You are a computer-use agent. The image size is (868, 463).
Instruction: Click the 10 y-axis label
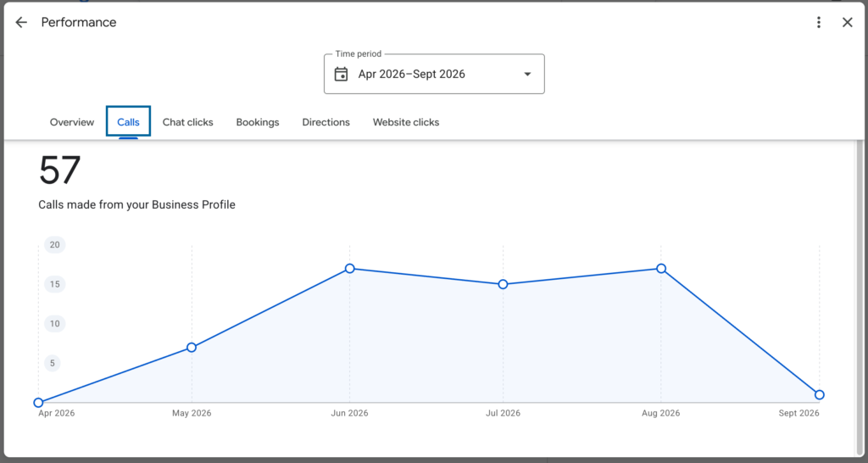click(55, 324)
